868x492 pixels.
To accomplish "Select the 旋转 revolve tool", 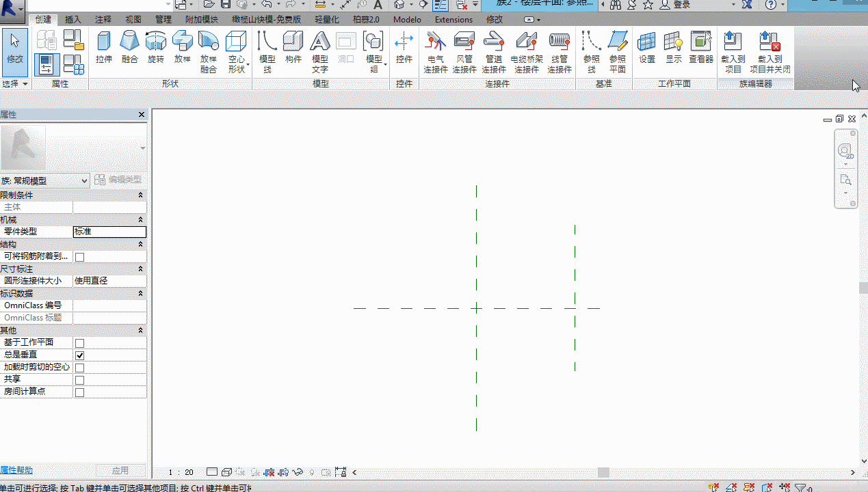I will click(x=156, y=47).
